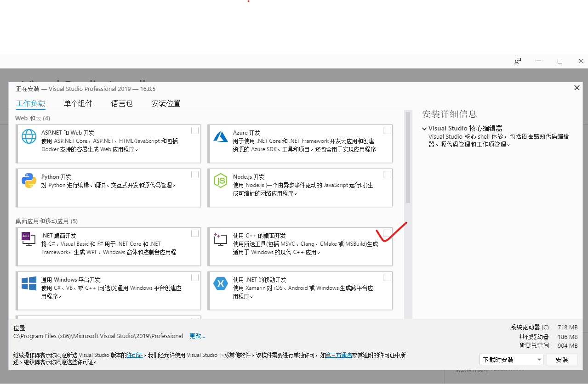This screenshot has height=384, width=588.
Task: Click the 安装 button
Action: pyautogui.click(x=562, y=359)
